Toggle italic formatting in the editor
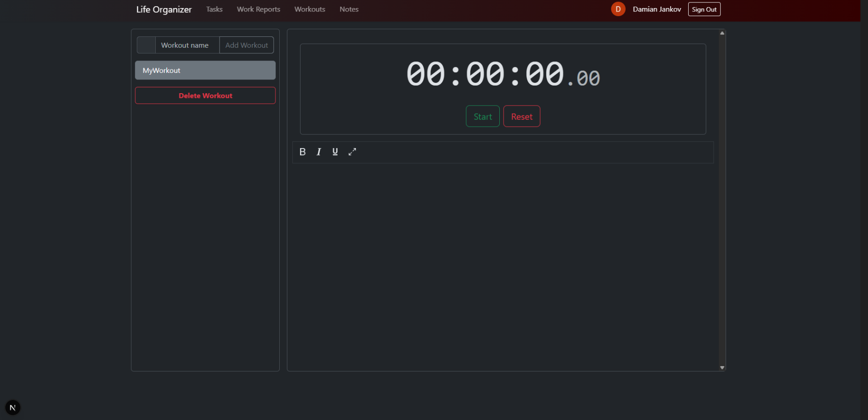 [x=319, y=152]
